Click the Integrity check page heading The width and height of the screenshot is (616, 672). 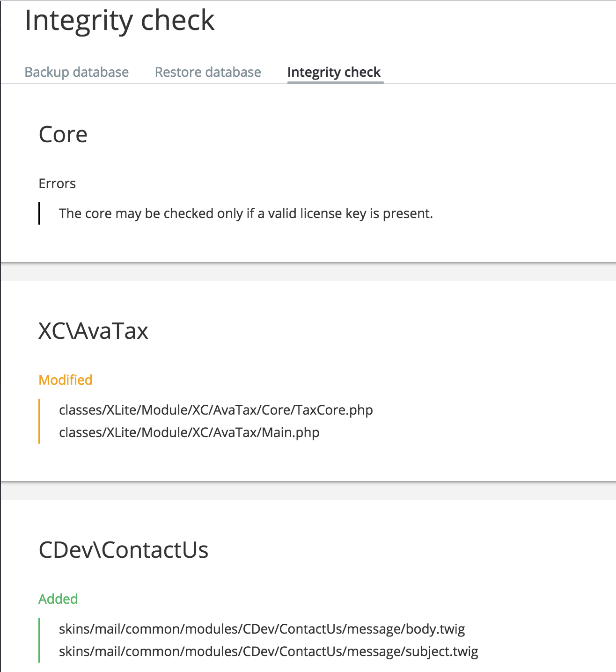click(119, 21)
